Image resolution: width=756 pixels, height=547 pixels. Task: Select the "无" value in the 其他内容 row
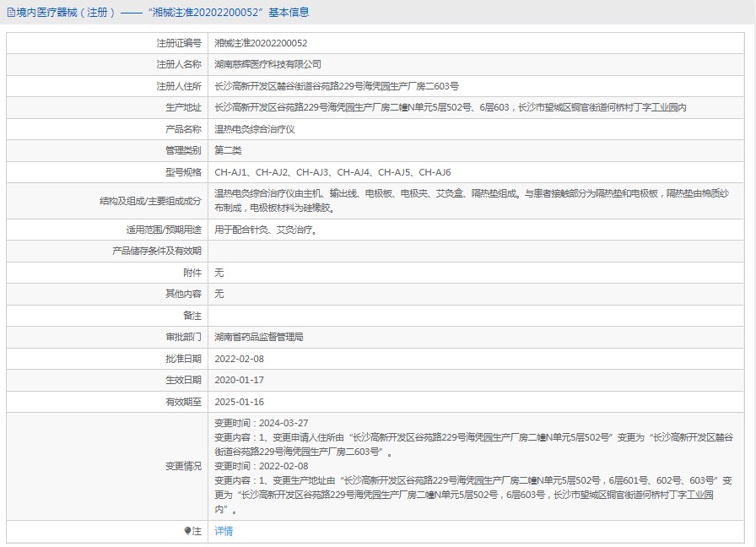point(219,294)
